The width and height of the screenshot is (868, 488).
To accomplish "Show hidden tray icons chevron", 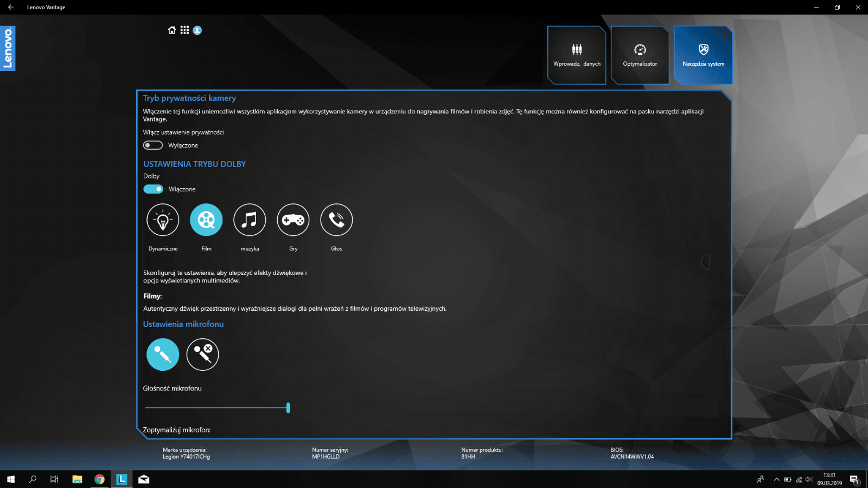I will click(x=777, y=479).
